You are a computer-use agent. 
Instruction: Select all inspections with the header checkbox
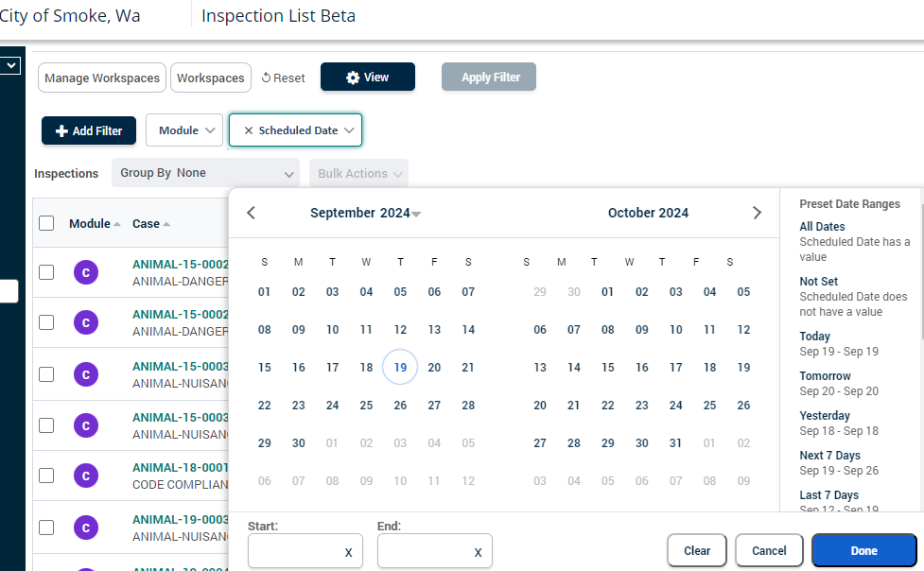tap(46, 223)
